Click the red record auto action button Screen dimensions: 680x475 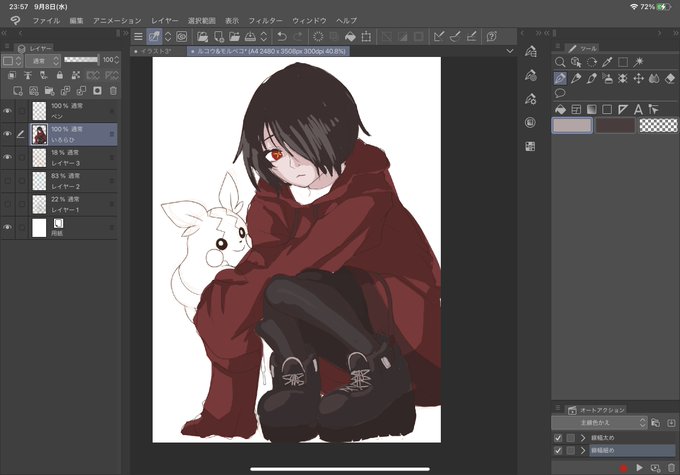pyautogui.click(x=623, y=468)
